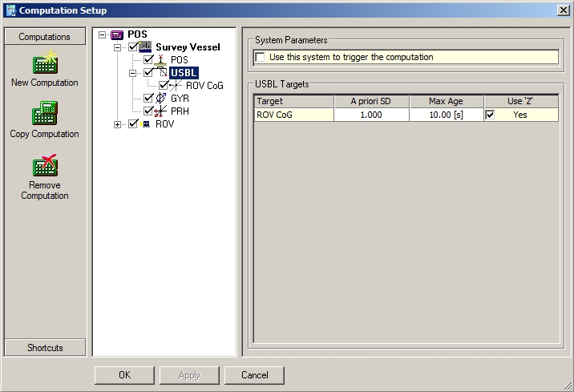Viewport: 574px width, 392px height.
Task: Edit the Max Age value 10.00 [s]
Action: (447, 115)
